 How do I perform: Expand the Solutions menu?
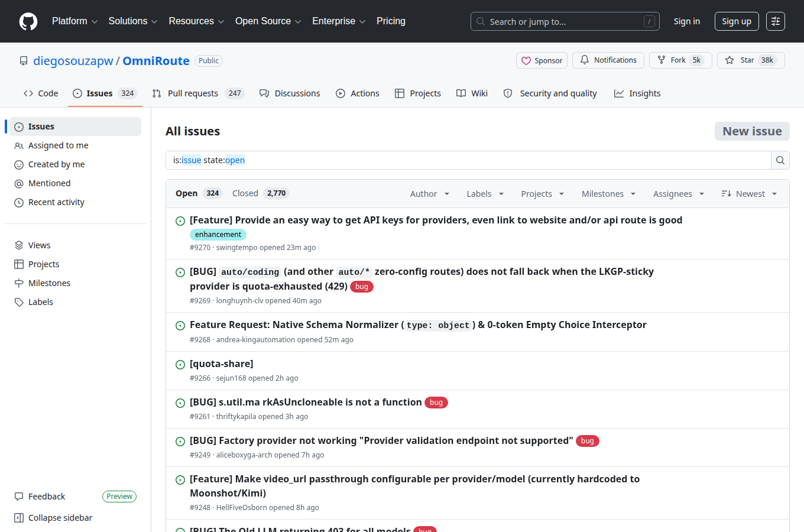click(x=133, y=21)
